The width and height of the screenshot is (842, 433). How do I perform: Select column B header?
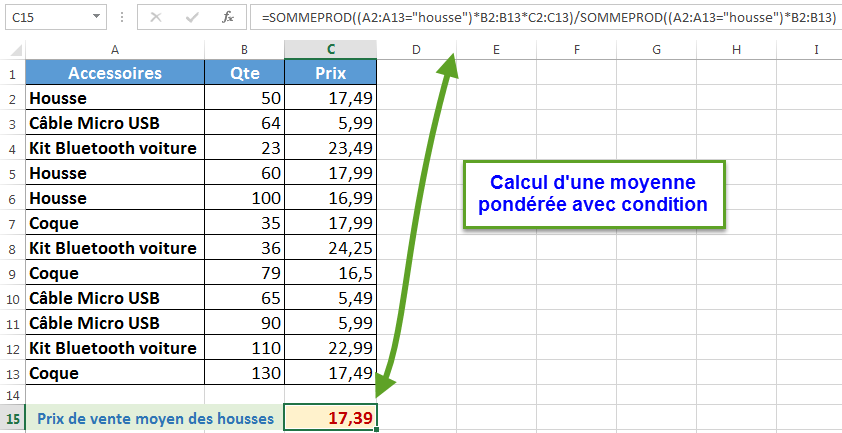click(x=244, y=50)
